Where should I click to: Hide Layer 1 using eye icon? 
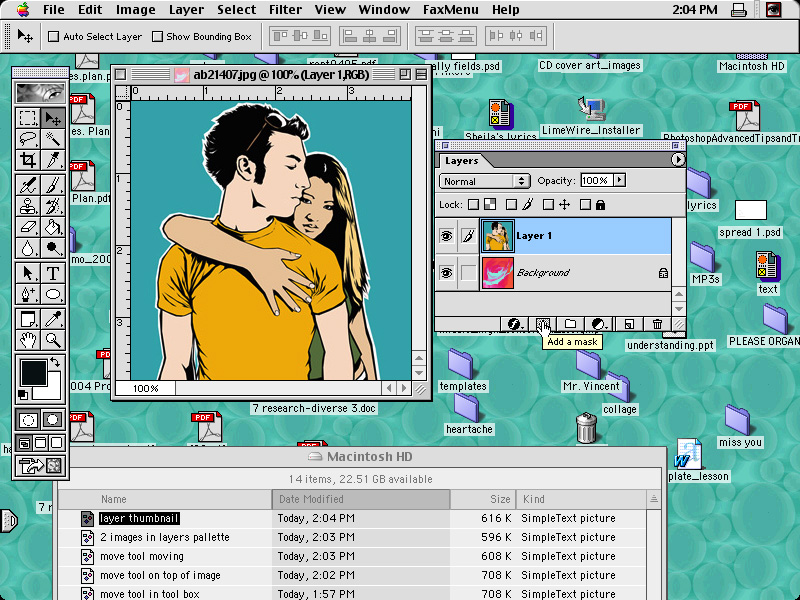click(446, 236)
